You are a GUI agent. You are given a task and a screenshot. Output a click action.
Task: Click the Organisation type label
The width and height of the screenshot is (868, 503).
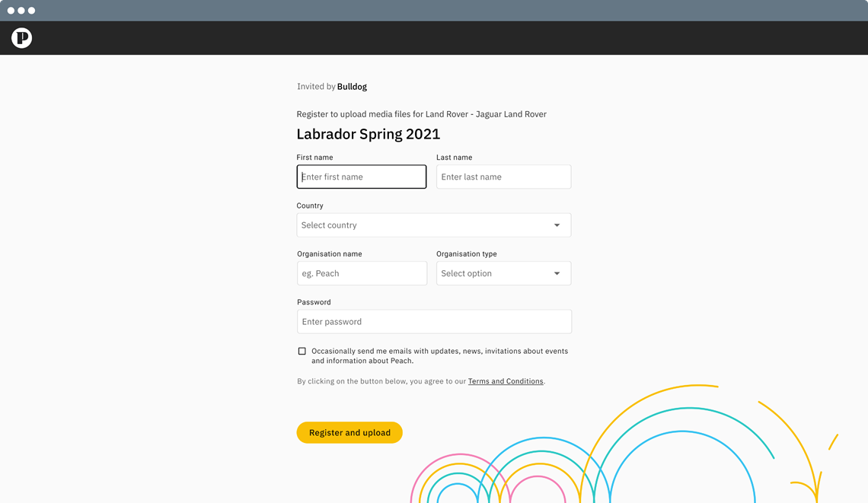467,254
